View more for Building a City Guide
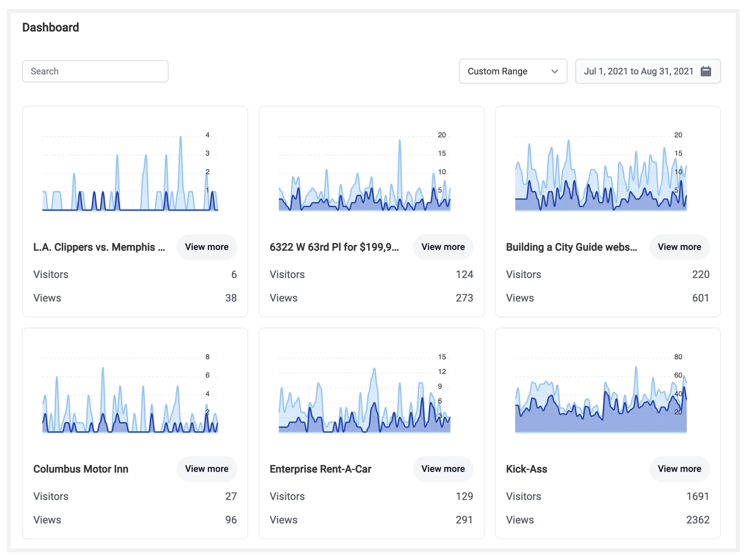This screenshot has height=560, width=749. (679, 247)
